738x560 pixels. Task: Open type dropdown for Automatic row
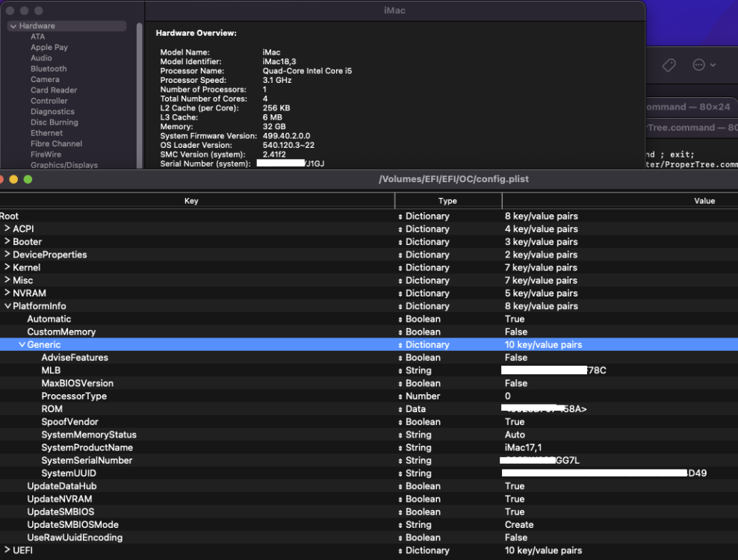tap(400, 319)
